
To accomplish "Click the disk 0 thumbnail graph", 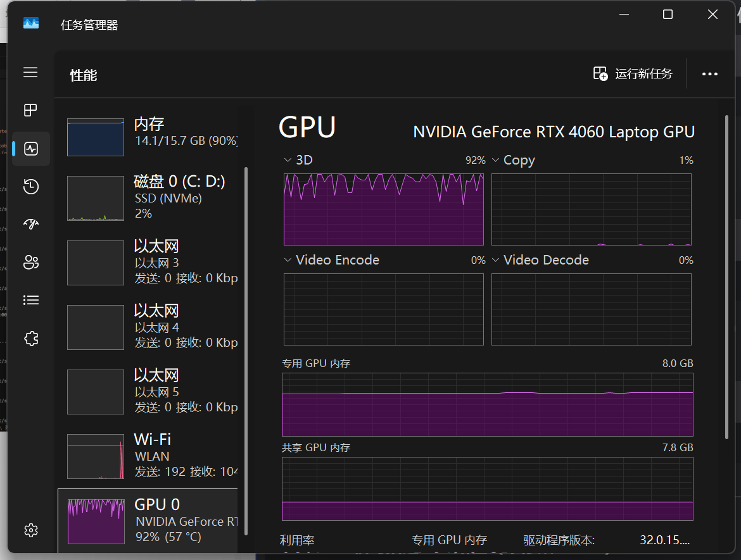I will click(96, 198).
